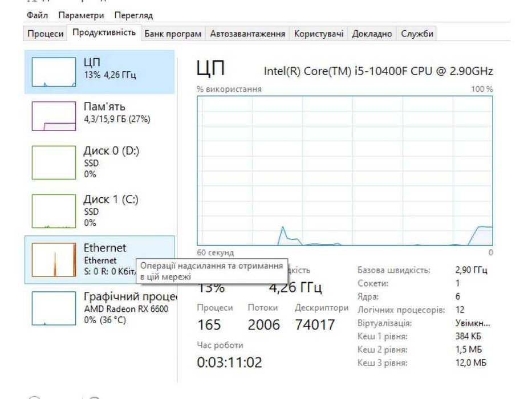The image size is (532, 399).
Task: Click the Операції надсилання та отримання tooltip
Action: click(x=212, y=271)
